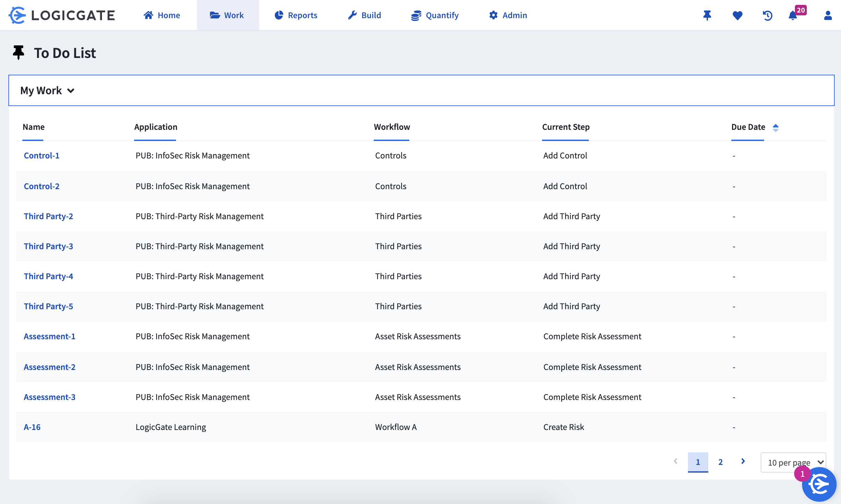Open the Third Party-2 record
The width and height of the screenshot is (841, 504).
[x=48, y=216]
